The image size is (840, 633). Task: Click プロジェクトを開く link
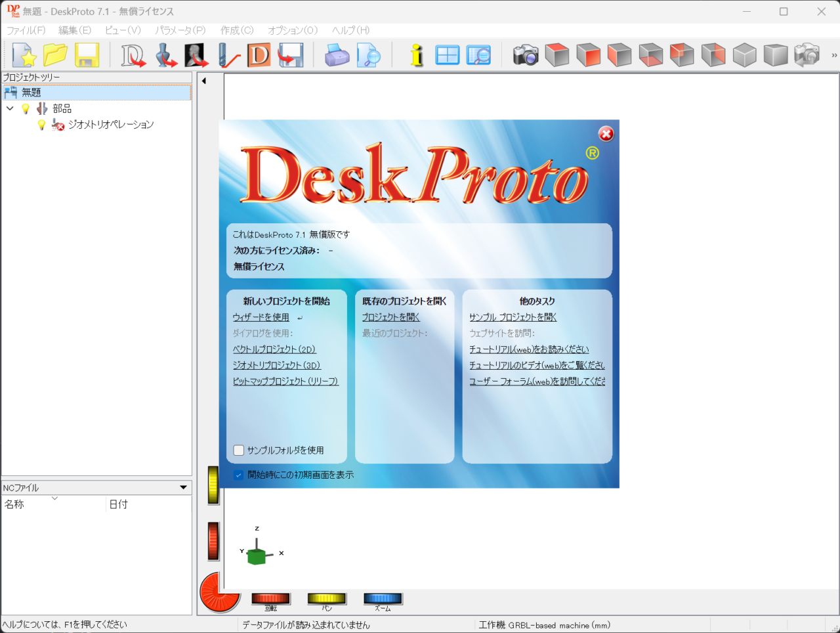point(391,317)
